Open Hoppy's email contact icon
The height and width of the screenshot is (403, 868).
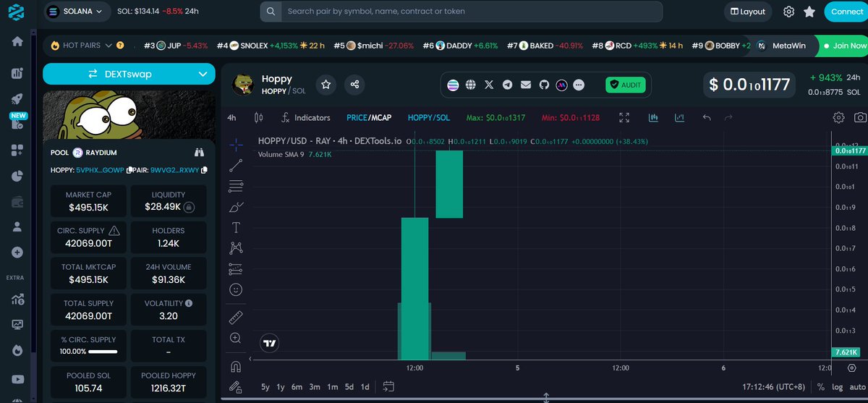(525, 85)
